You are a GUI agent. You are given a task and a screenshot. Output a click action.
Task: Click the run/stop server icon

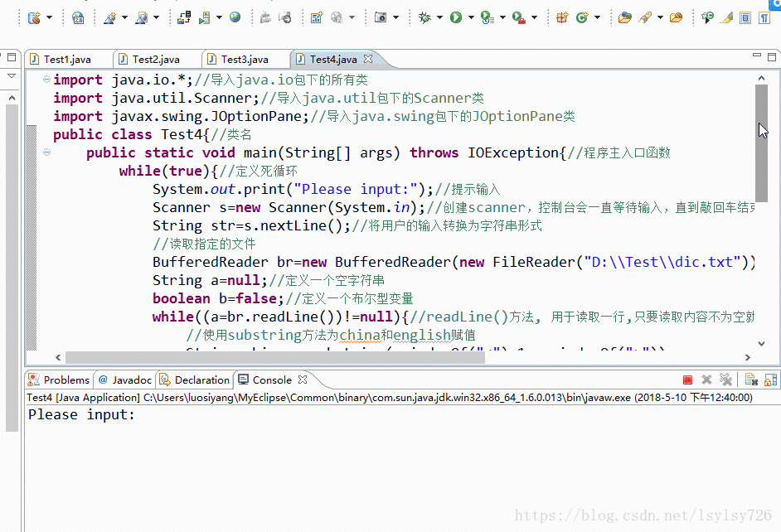tap(204, 18)
